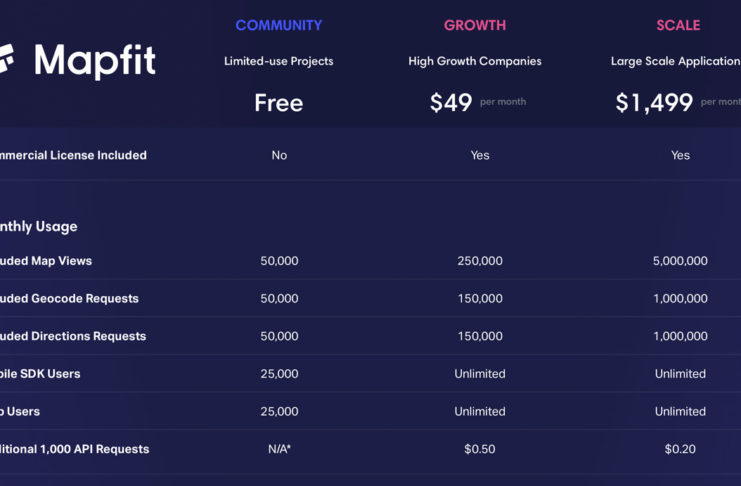The image size is (741, 486).
Task: Click Scale's 5,000,000 Map Views value
Action: (680, 260)
